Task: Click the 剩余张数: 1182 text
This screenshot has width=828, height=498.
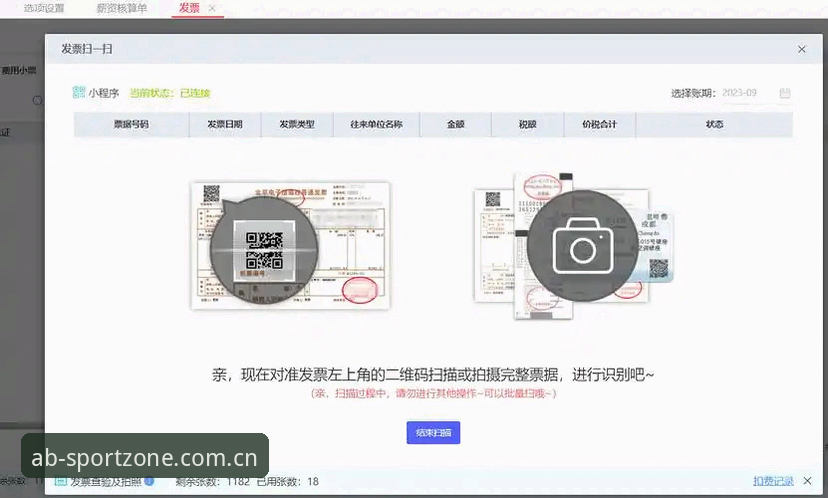Action: [x=212, y=481]
